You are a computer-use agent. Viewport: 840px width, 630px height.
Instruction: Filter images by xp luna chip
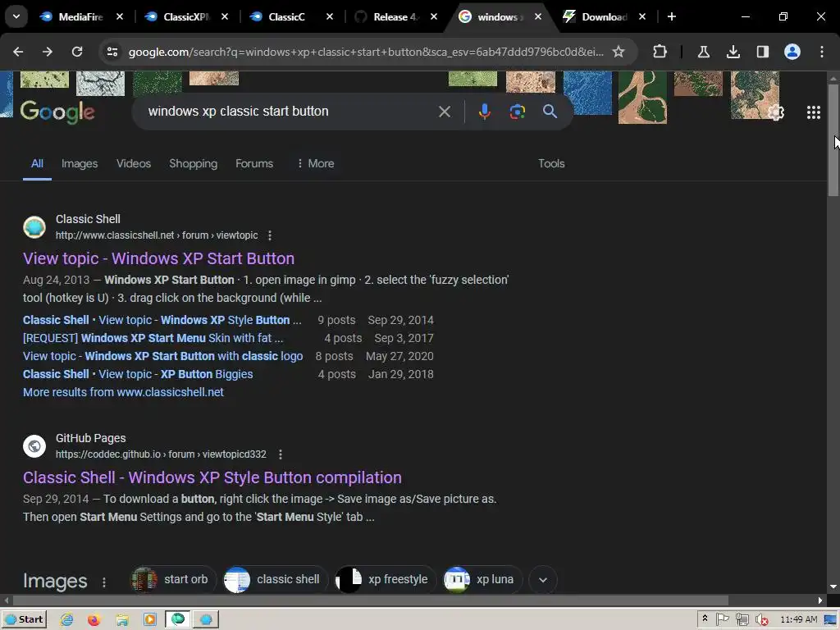(481, 580)
